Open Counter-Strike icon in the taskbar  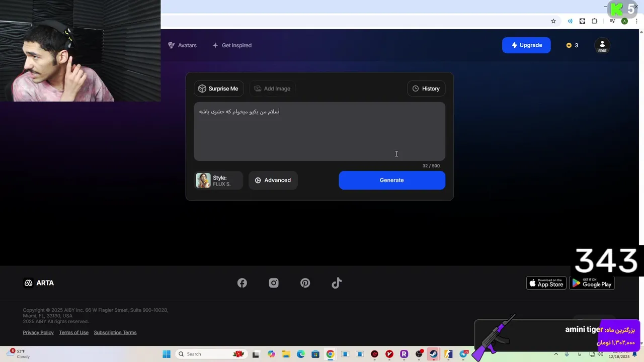pyautogui.click(x=448, y=354)
